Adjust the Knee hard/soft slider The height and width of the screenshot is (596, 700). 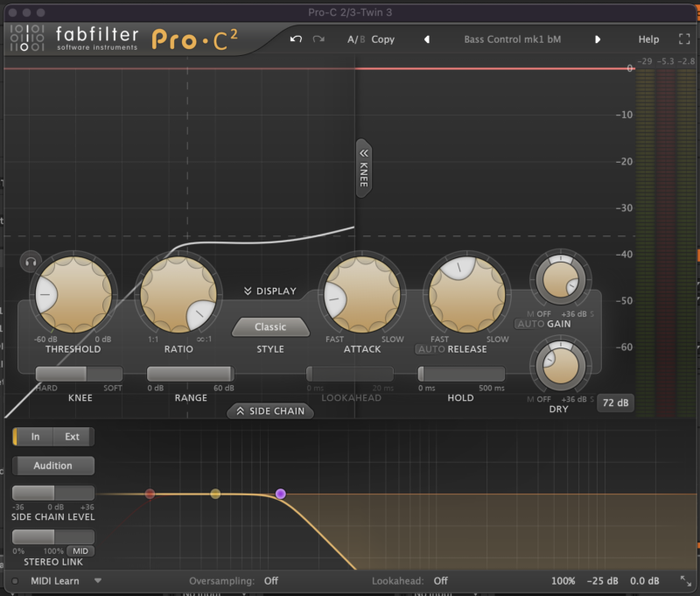(x=79, y=374)
